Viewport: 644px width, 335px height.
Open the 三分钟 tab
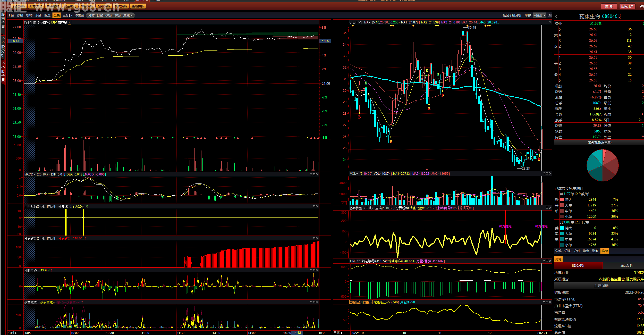click(x=67, y=15)
